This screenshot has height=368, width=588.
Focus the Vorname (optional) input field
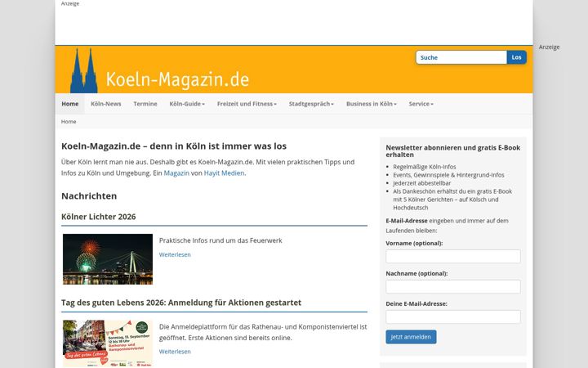click(x=453, y=257)
